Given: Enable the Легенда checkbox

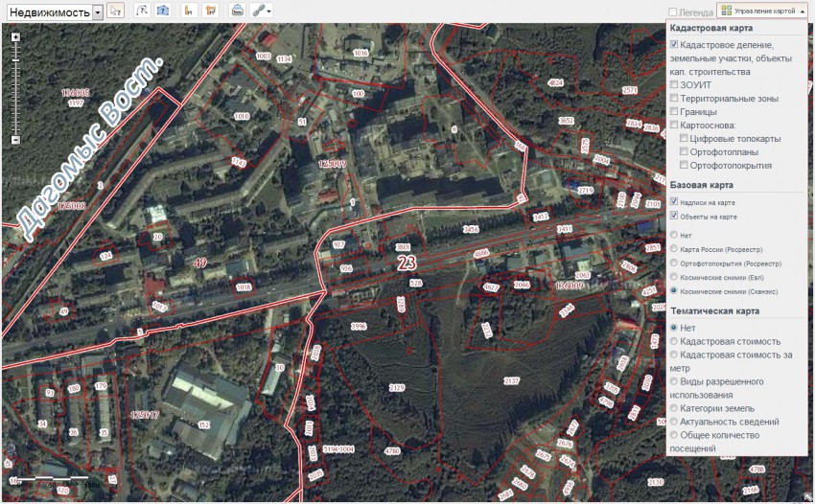Looking at the screenshot, I should pyautogui.click(x=673, y=13).
